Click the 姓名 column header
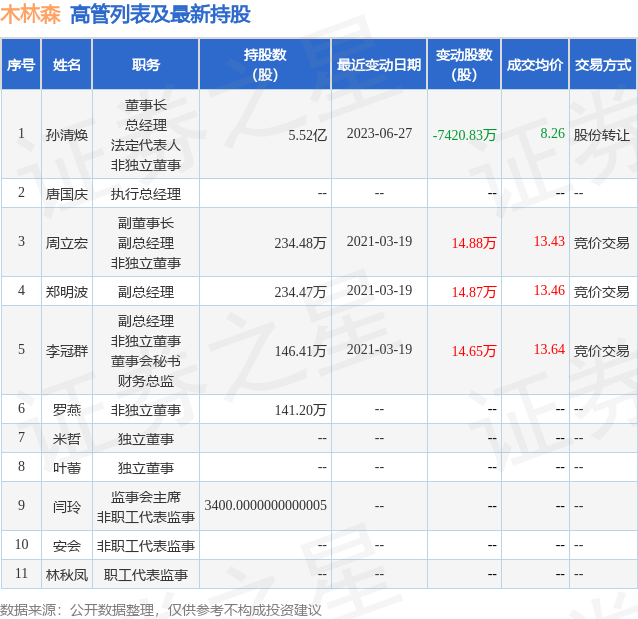The image size is (638, 619). (x=67, y=65)
